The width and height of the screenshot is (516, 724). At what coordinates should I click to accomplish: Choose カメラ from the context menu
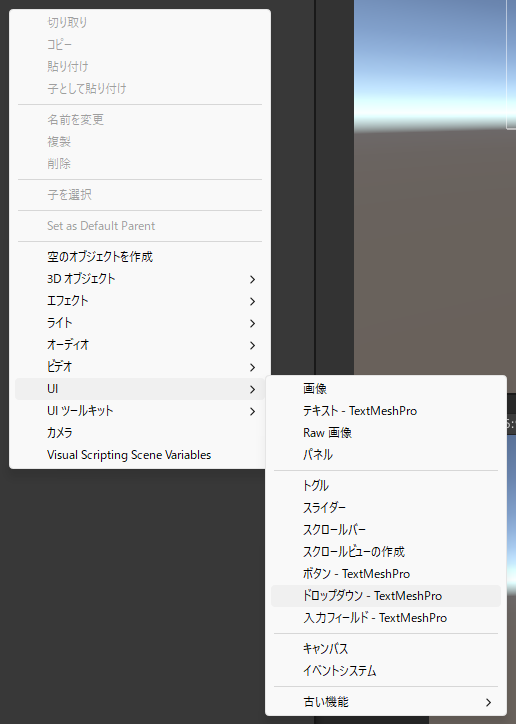point(140,433)
